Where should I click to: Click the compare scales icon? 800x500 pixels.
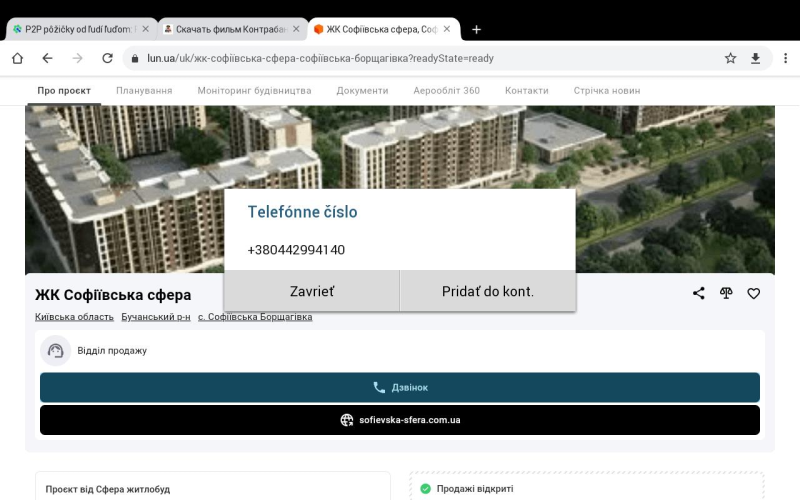point(726,293)
